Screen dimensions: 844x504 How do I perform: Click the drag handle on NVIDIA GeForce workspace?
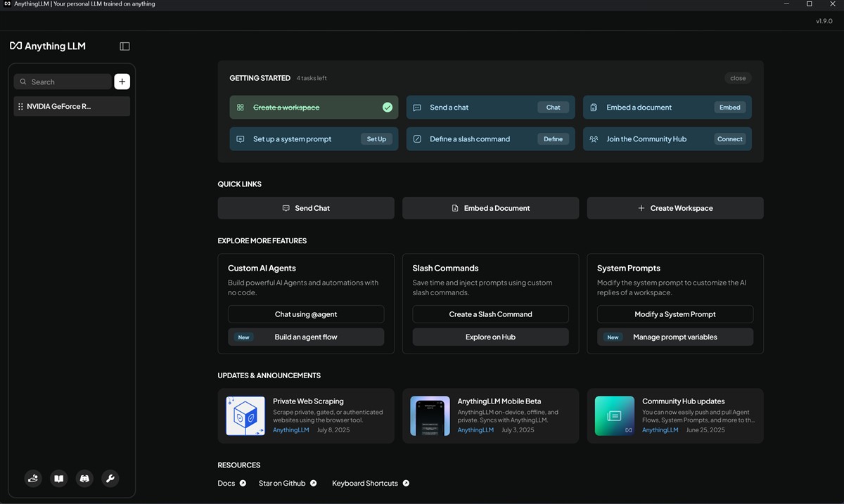tap(20, 107)
